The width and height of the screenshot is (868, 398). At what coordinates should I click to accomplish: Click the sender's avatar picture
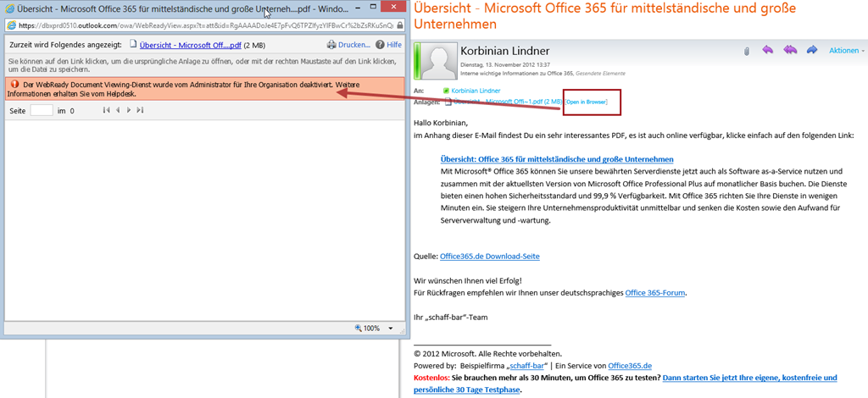[x=438, y=60]
